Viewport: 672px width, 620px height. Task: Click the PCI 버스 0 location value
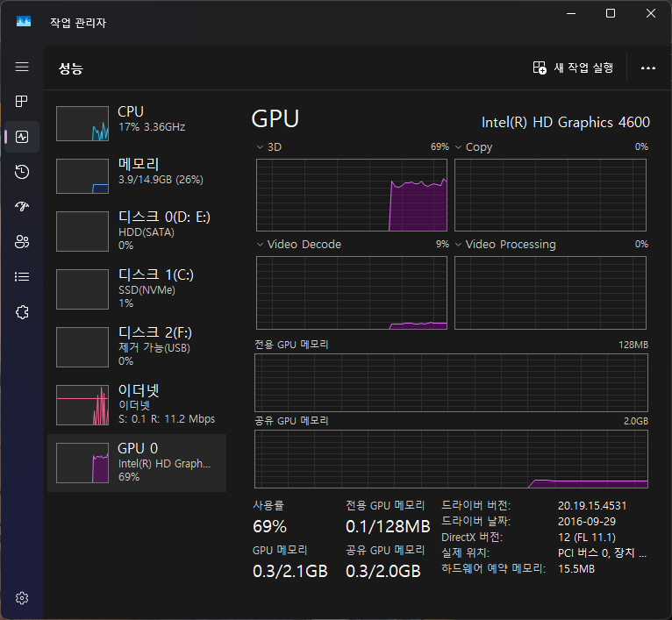(x=602, y=553)
